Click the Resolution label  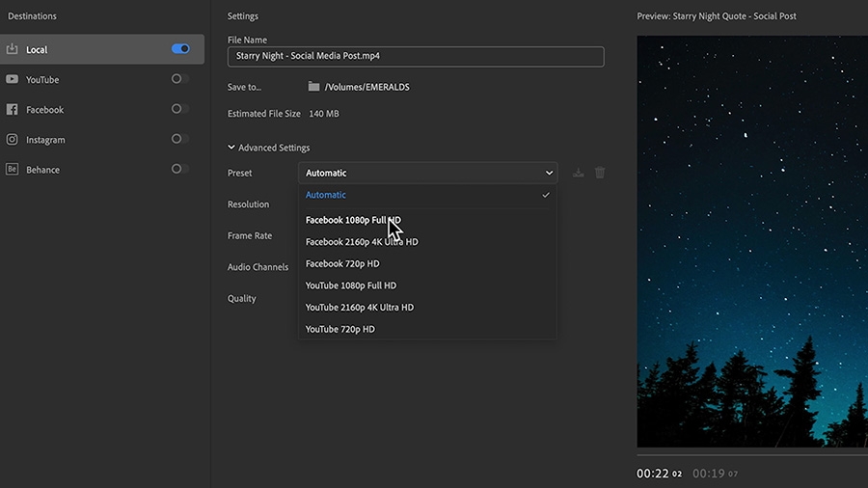click(x=248, y=204)
